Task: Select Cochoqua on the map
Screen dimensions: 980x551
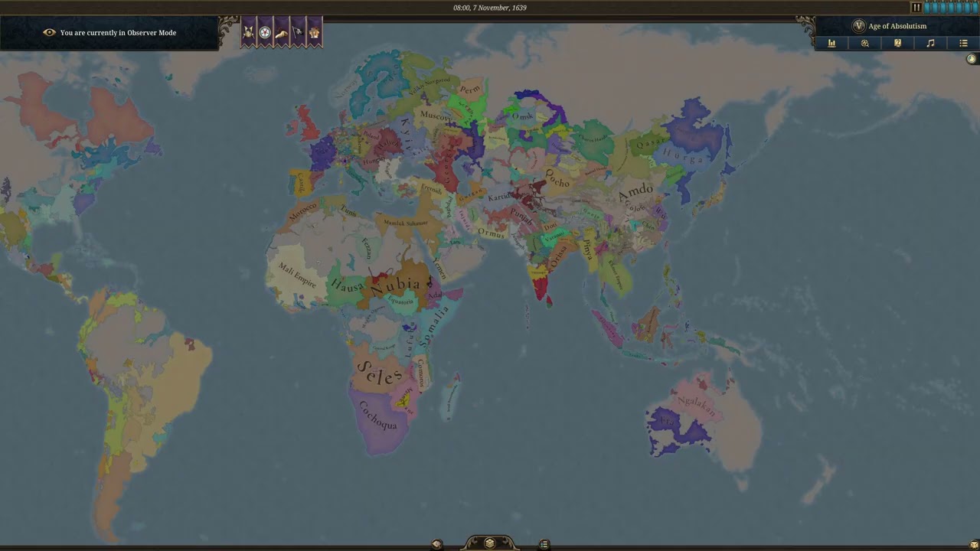Action: 377,415
